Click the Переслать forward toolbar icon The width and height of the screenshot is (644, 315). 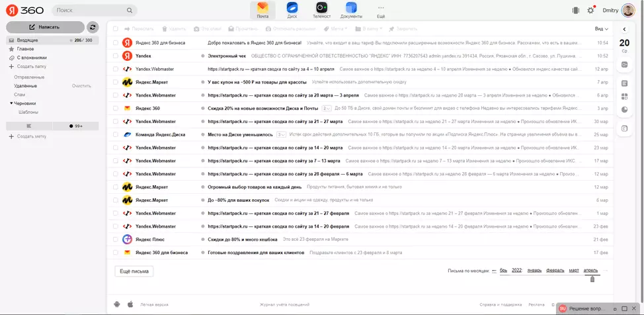(x=127, y=28)
